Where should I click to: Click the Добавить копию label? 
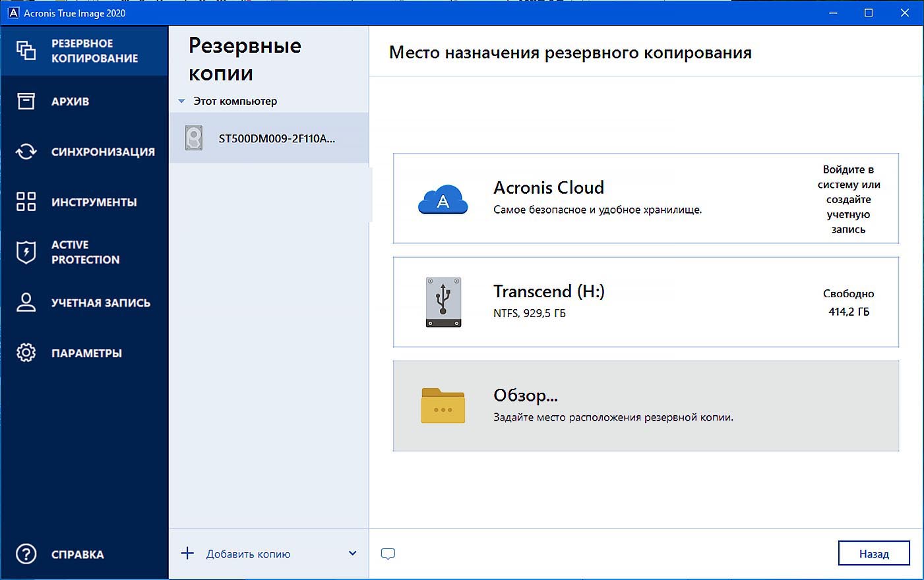pos(248,554)
